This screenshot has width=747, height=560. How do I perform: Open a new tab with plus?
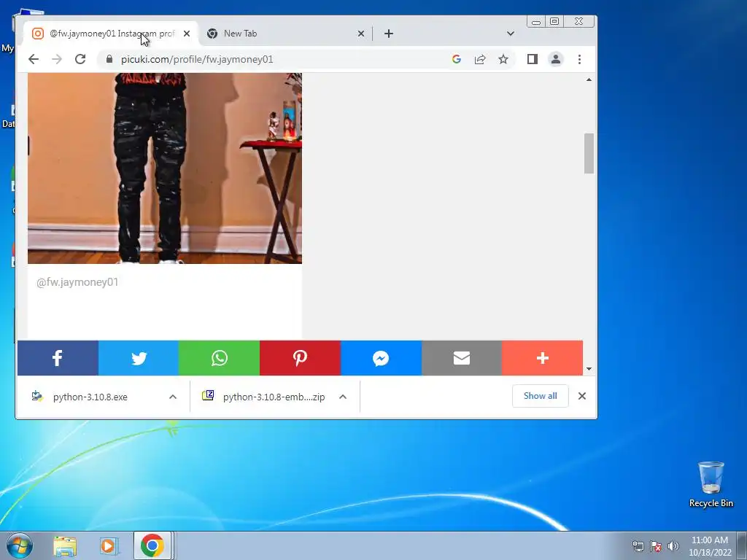point(389,34)
